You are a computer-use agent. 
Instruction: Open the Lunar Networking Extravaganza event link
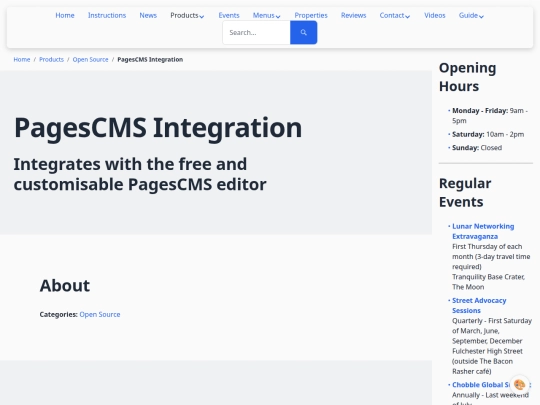[x=483, y=231]
